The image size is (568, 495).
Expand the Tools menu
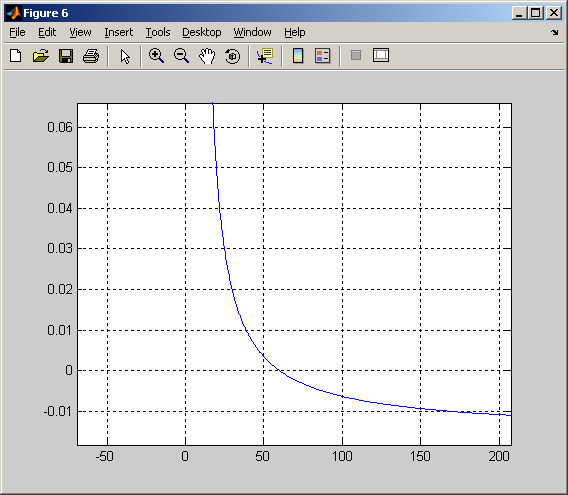(x=158, y=32)
